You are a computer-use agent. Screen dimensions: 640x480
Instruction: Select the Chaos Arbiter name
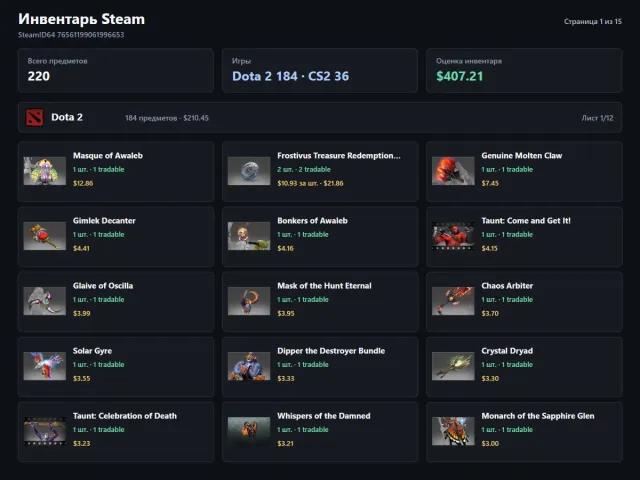click(507, 286)
